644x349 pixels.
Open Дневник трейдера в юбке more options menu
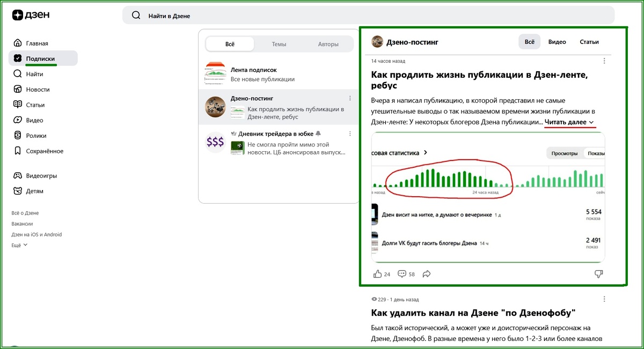[350, 133]
